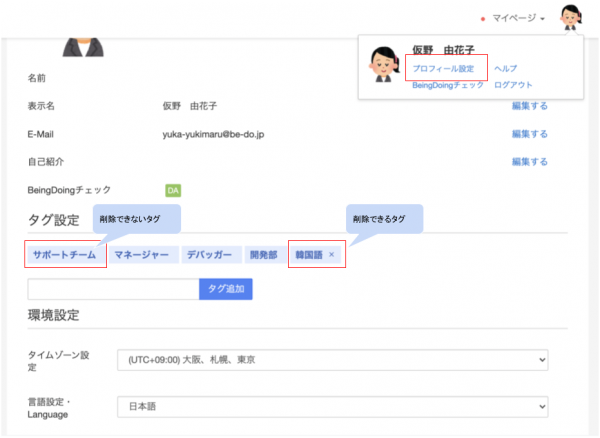Focus the tag name input field
600x438 pixels.
[113, 289]
